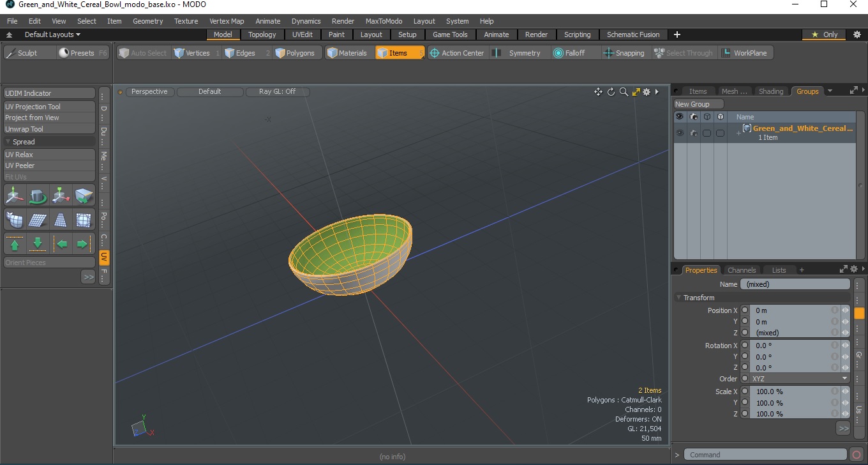The width and height of the screenshot is (868, 465).
Task: Switch to the Topology layout tab
Action: coord(262,34)
